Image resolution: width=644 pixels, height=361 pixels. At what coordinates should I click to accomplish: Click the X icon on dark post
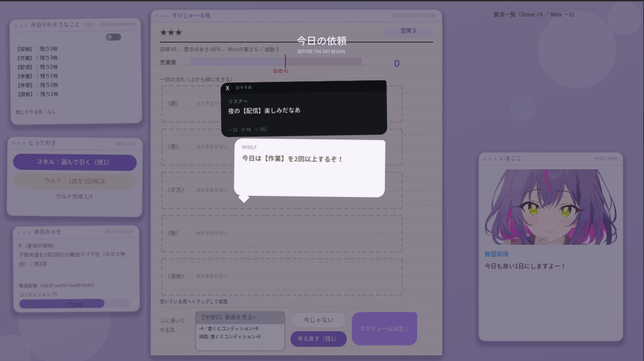227,88
